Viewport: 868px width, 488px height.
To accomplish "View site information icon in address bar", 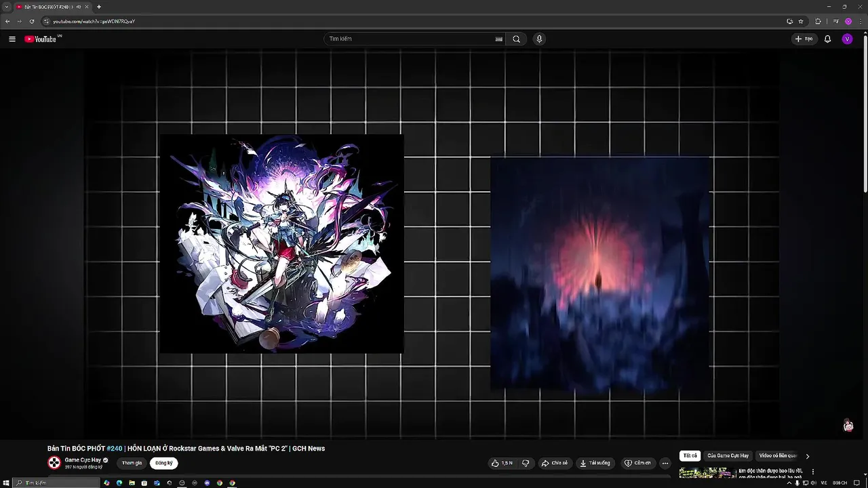I will point(46,21).
